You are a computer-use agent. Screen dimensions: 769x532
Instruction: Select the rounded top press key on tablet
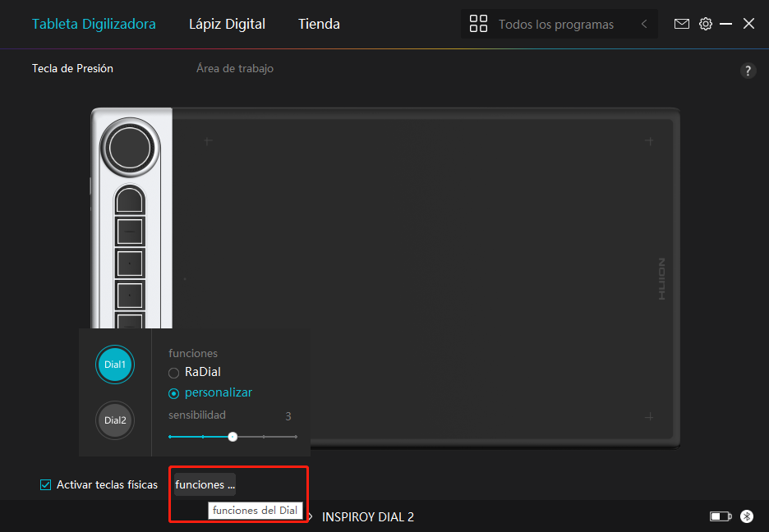[x=129, y=199]
